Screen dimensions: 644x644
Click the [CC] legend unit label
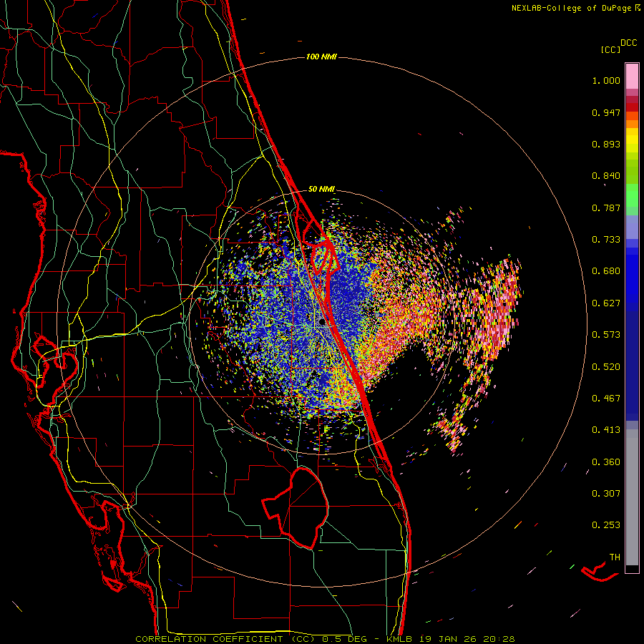tap(611, 49)
